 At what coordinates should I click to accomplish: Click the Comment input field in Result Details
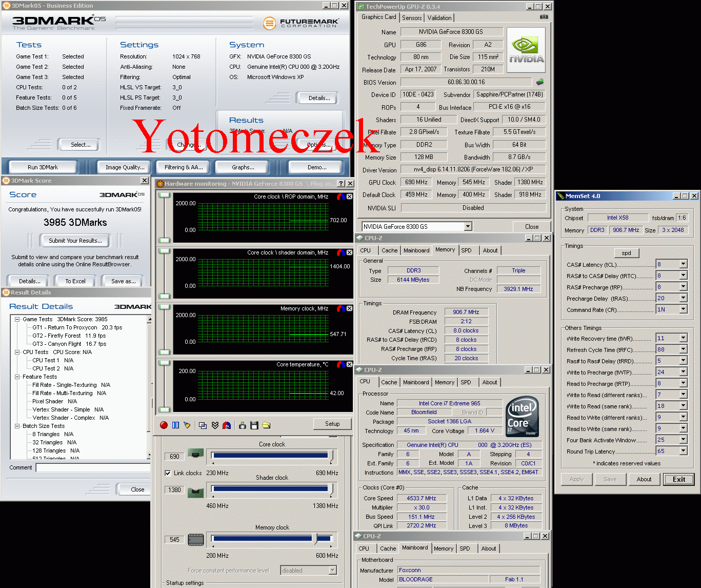(93, 467)
